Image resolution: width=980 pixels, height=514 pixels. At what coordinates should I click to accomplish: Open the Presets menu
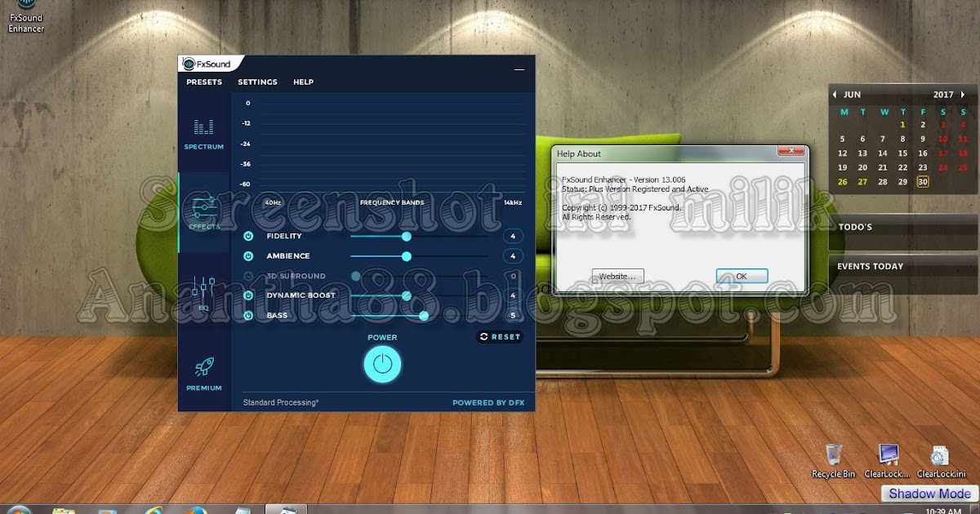click(x=204, y=82)
